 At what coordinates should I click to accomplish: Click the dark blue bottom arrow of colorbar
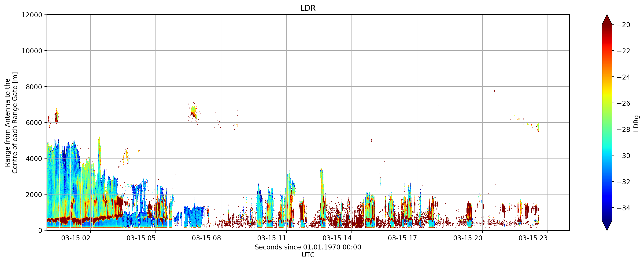(607, 225)
